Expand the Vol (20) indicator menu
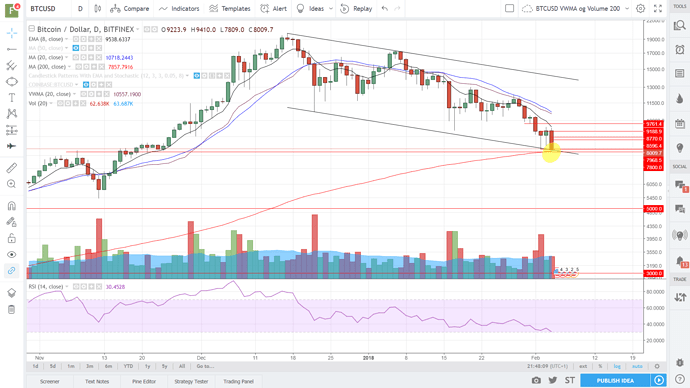The image size is (690, 388). [x=51, y=103]
